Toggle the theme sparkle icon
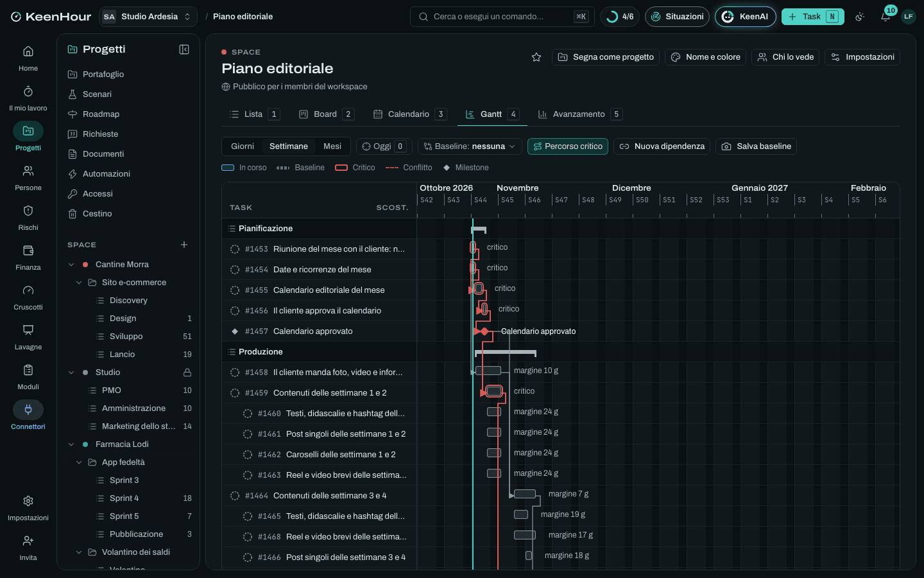924x578 pixels. point(860,17)
